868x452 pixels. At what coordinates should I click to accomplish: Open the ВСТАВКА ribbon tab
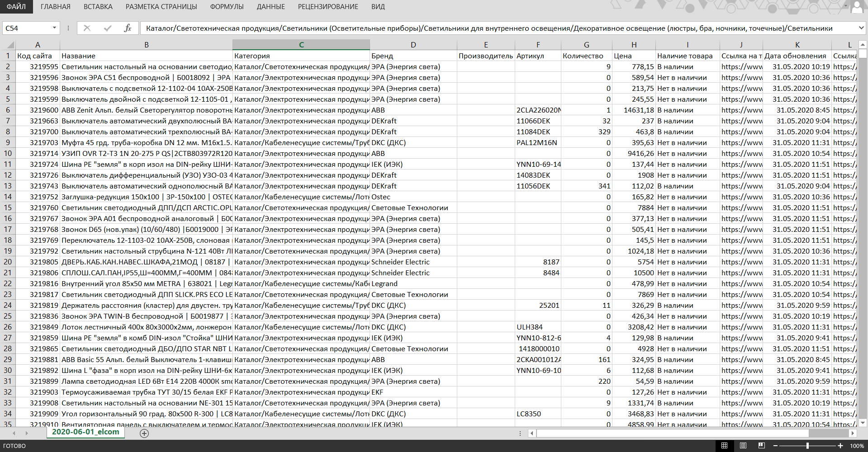point(98,7)
